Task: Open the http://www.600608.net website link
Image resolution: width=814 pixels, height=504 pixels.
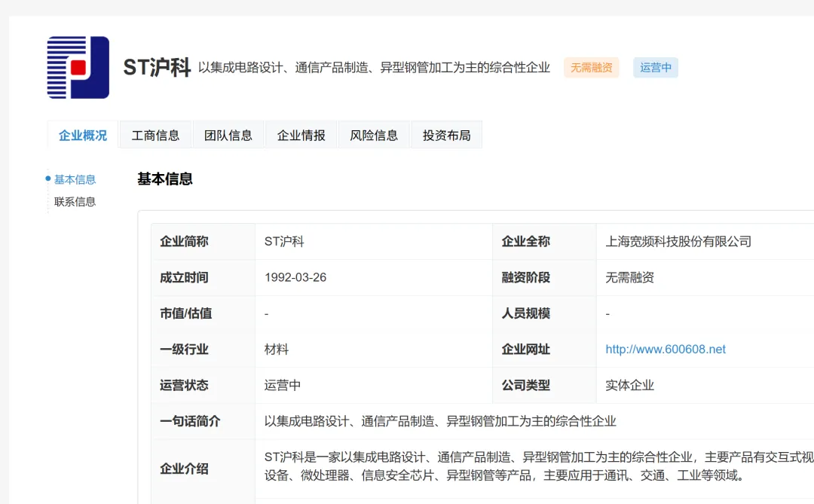Action: (666, 350)
